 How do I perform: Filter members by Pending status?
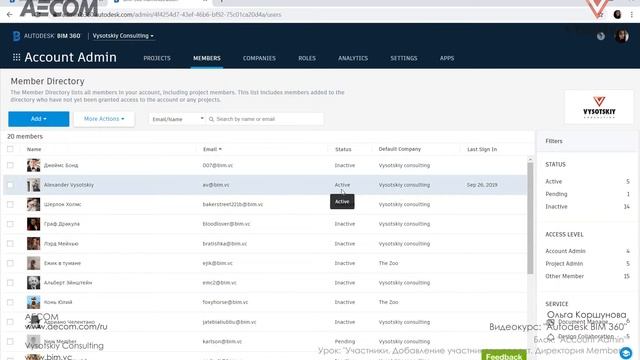point(556,194)
